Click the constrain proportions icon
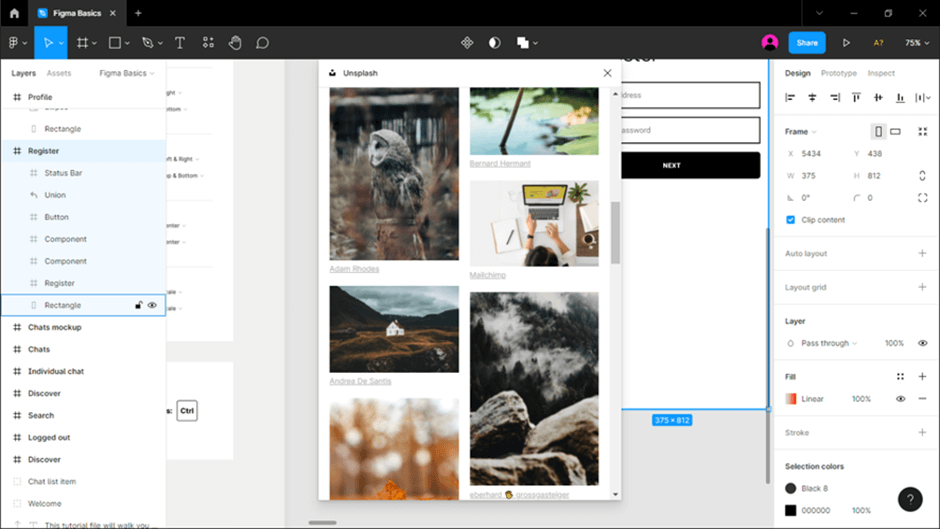 (x=922, y=176)
